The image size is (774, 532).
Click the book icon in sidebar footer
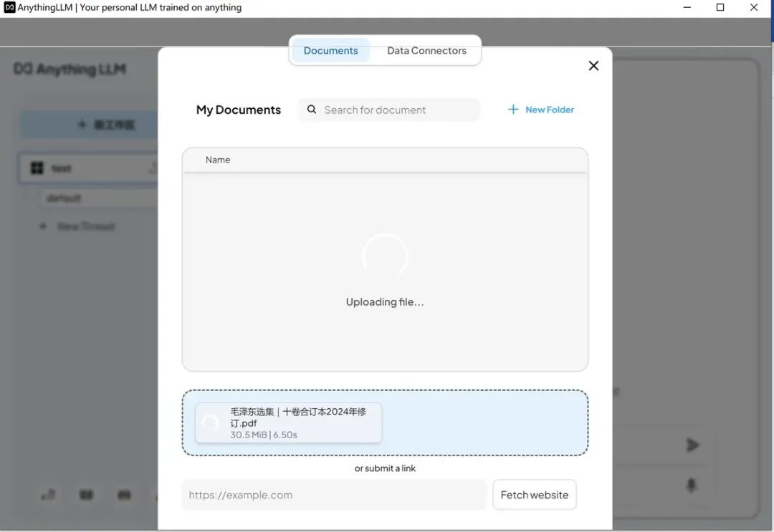(x=87, y=495)
